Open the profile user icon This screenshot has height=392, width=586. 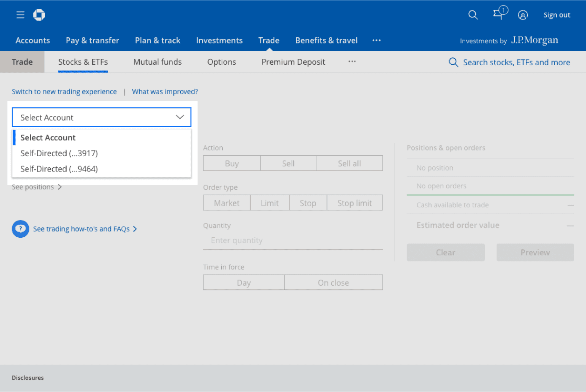pos(523,15)
